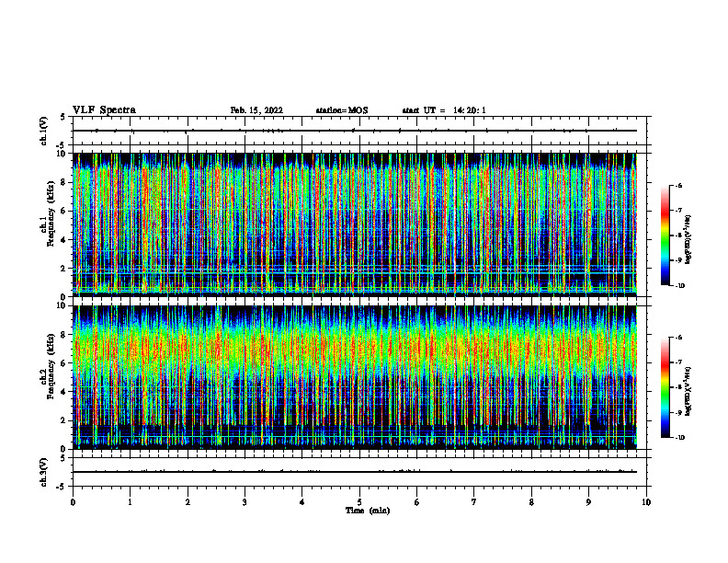
Task: Click the "-6" label on the ch.1 colorbar
Action: point(678,186)
